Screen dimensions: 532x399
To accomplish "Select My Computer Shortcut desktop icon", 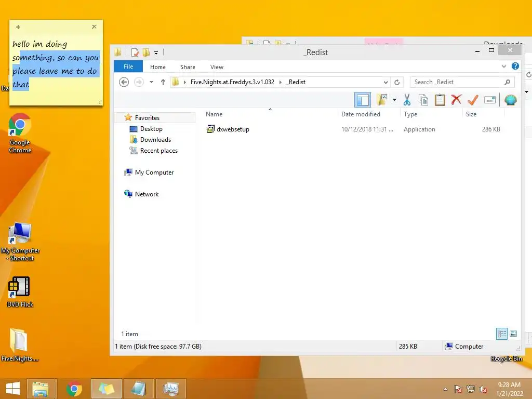I will (20, 242).
